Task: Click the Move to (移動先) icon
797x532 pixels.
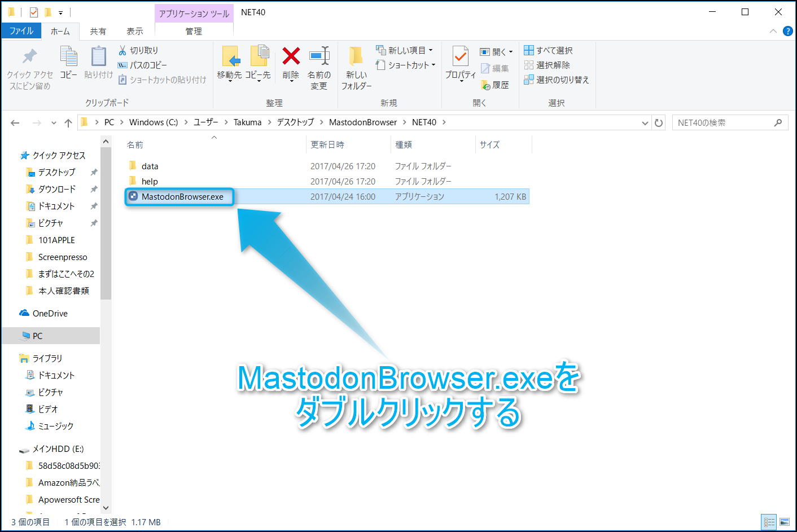Action: pos(230,57)
